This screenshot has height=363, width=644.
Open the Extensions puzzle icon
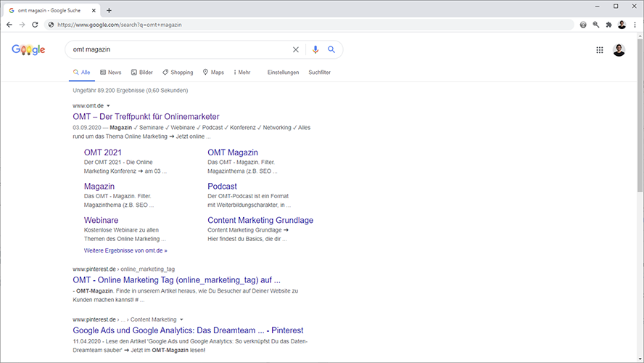click(x=608, y=25)
